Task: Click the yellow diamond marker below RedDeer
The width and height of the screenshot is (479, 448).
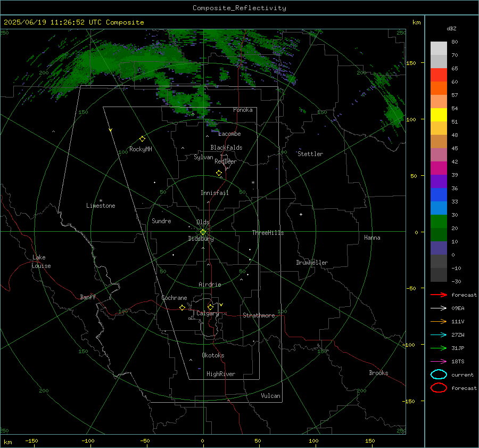Action: [219, 173]
